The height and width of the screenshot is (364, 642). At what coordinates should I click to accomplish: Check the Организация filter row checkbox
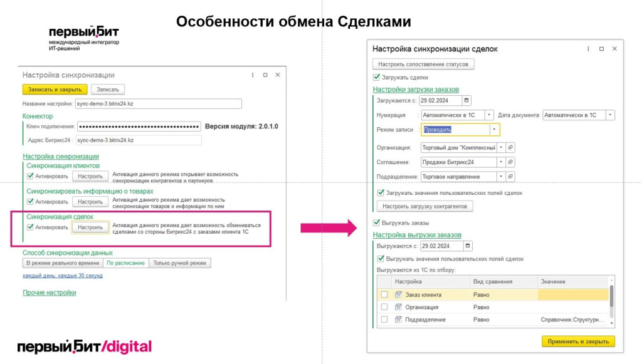click(x=384, y=307)
